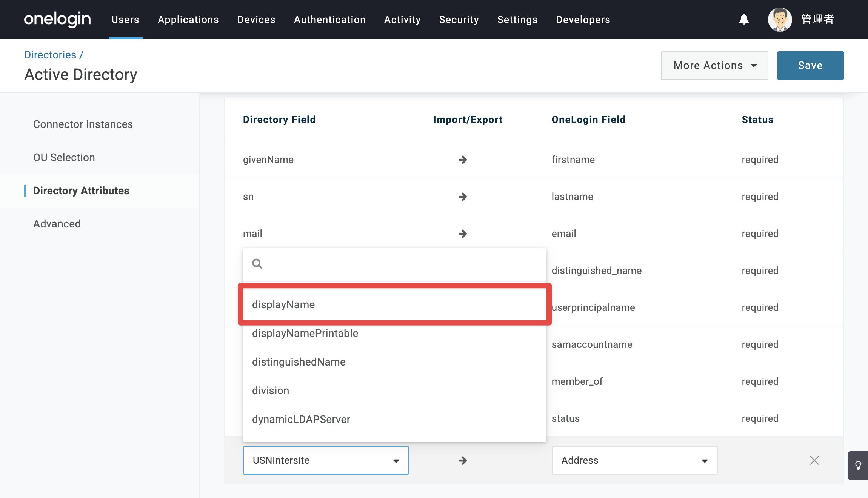
Task: Click the mail directory field
Action: (252, 234)
